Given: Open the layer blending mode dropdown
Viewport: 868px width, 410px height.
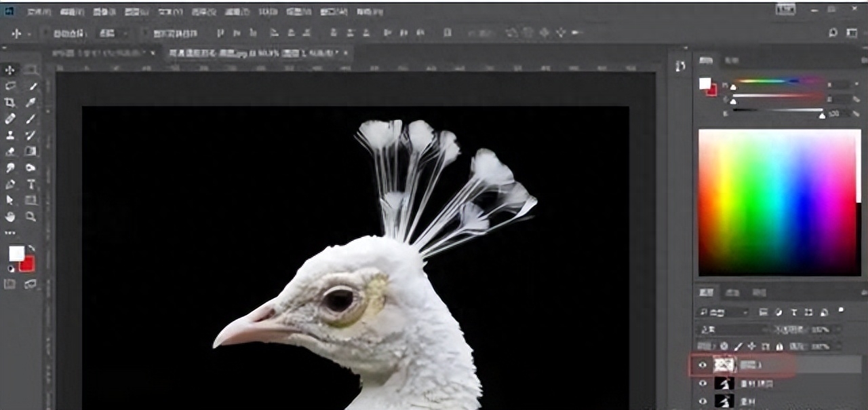Looking at the screenshot, I should tap(732, 329).
